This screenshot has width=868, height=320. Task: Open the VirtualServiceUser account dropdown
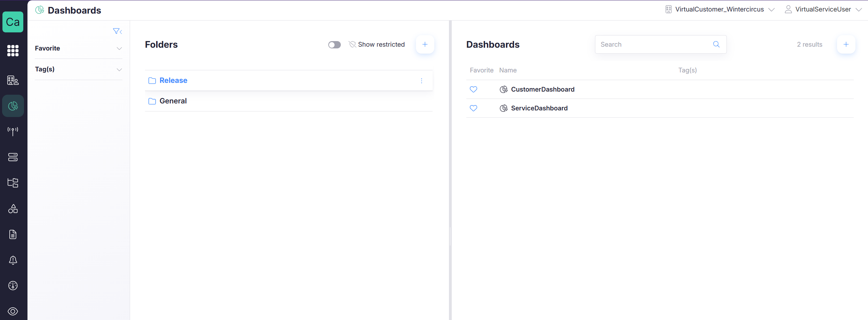(x=823, y=9)
